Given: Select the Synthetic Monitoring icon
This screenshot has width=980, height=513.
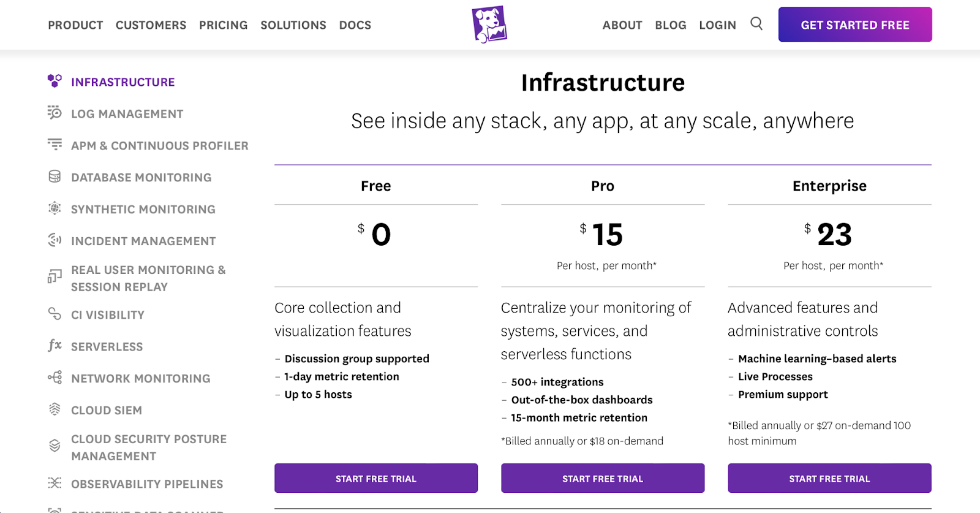Looking at the screenshot, I should point(55,208).
